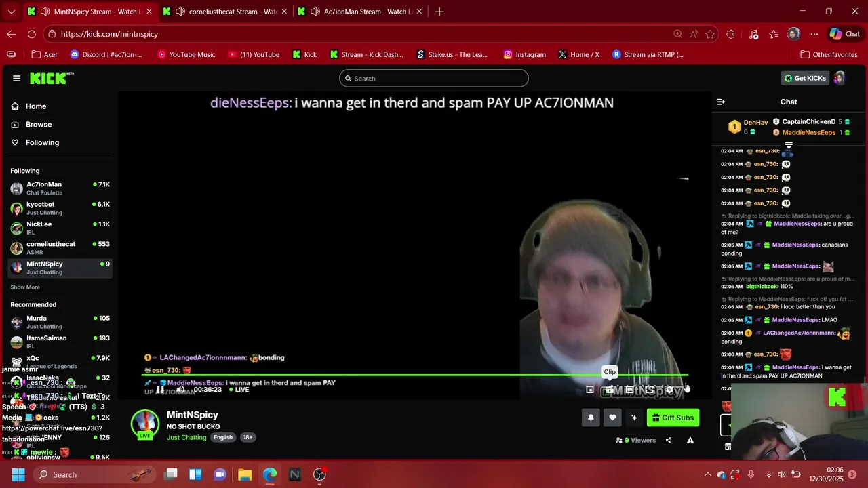
Task: Go to Home in Kick sidebar
Action: 29,106
